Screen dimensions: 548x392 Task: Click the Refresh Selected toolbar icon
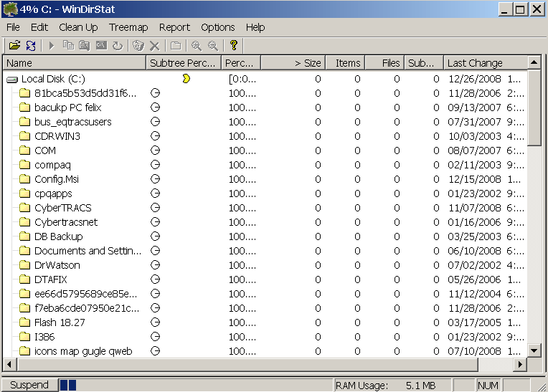[118, 46]
